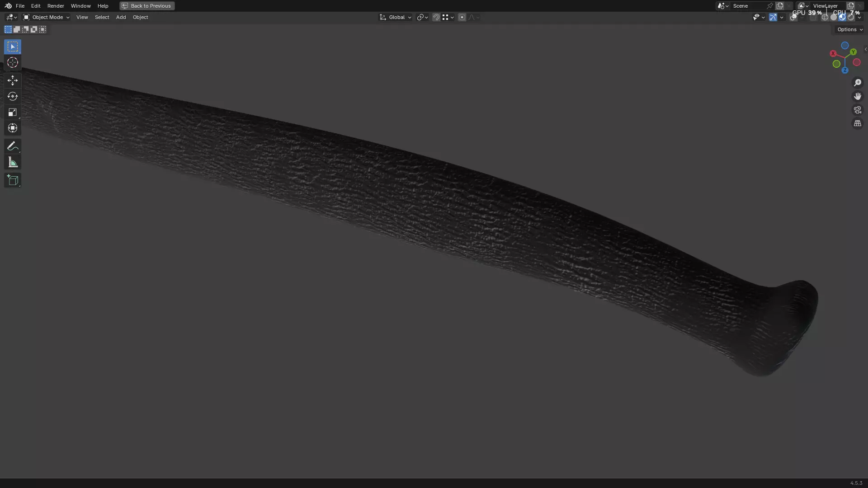Toggle snapping magnet
The height and width of the screenshot is (488, 868).
tap(436, 17)
